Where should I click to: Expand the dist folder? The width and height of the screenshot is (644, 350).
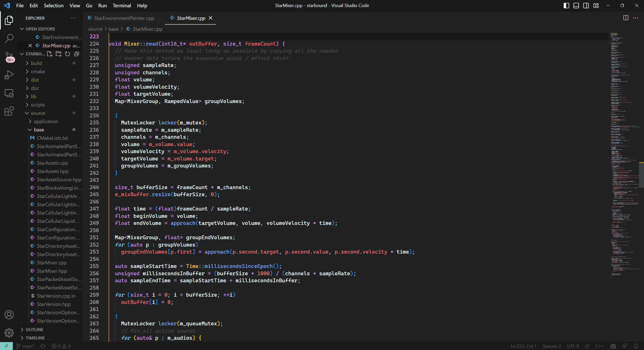pyautogui.click(x=50, y=80)
